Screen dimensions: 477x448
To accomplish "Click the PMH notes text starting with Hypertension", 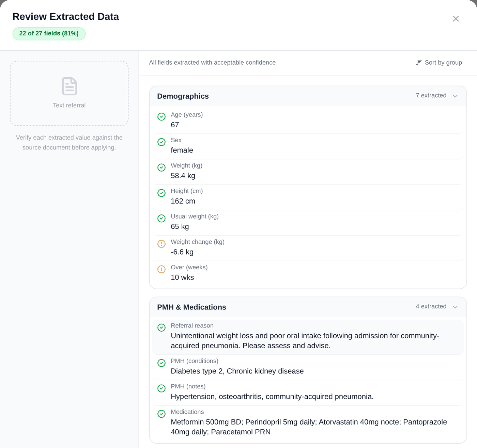I will (272, 397).
